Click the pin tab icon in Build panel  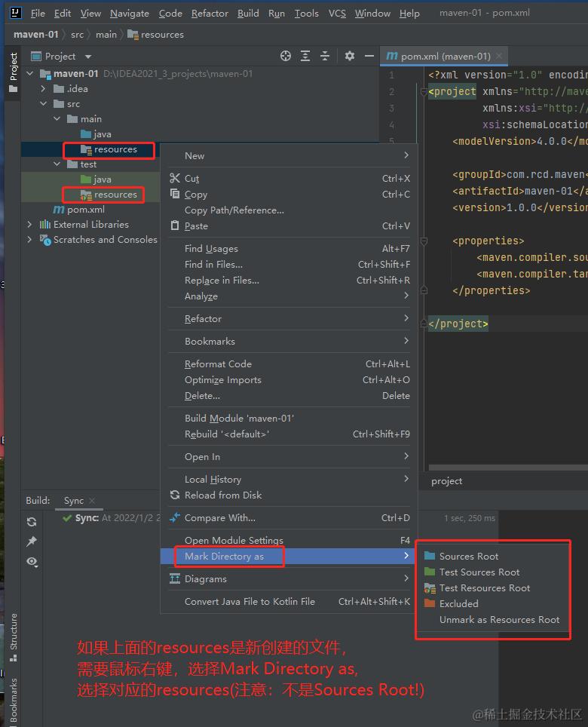(x=32, y=541)
